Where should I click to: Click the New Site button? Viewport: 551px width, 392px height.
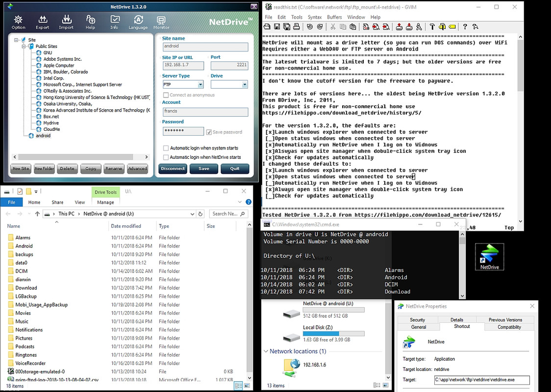(x=21, y=169)
